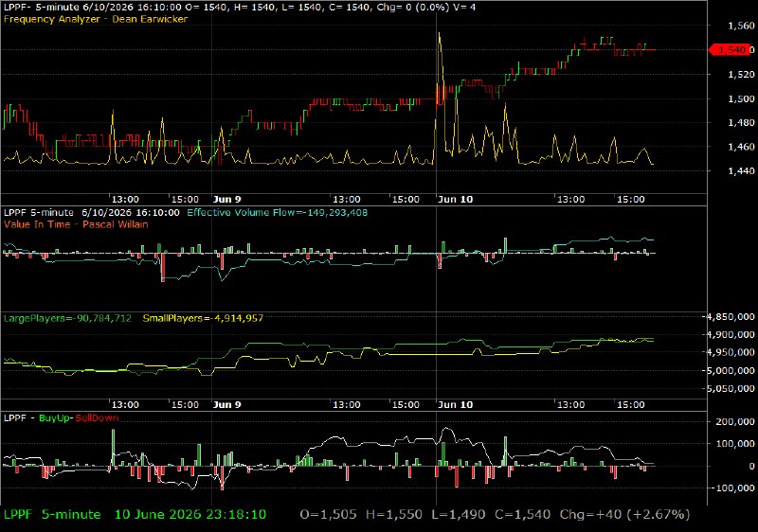Click the 5,050,000 axis label
This screenshot has height=532, width=758.
pyautogui.click(x=731, y=389)
